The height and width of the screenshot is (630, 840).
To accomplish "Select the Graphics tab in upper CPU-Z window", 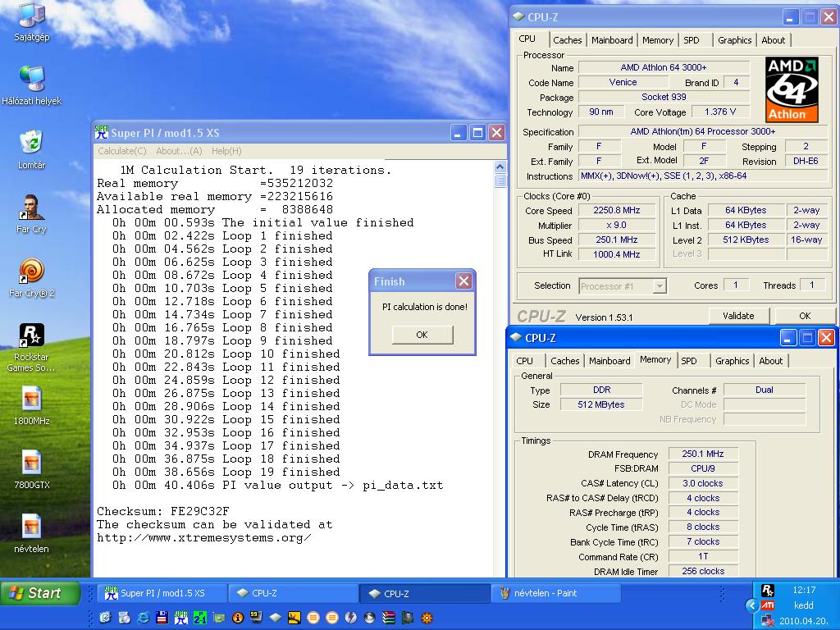I will coord(734,40).
